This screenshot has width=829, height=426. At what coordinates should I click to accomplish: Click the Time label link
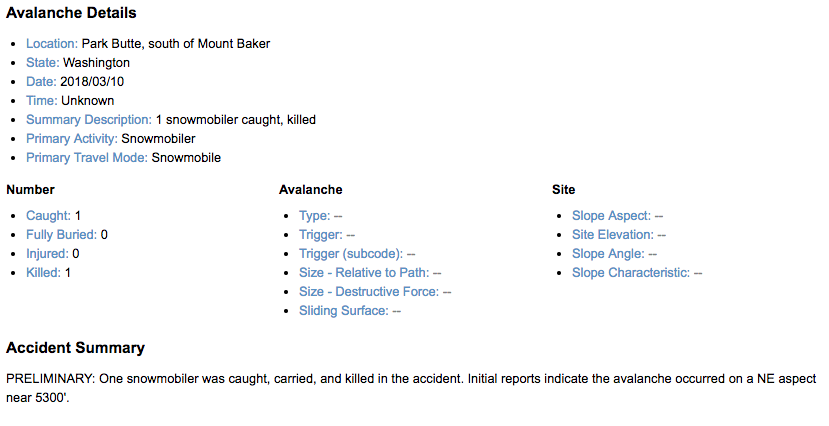point(42,101)
